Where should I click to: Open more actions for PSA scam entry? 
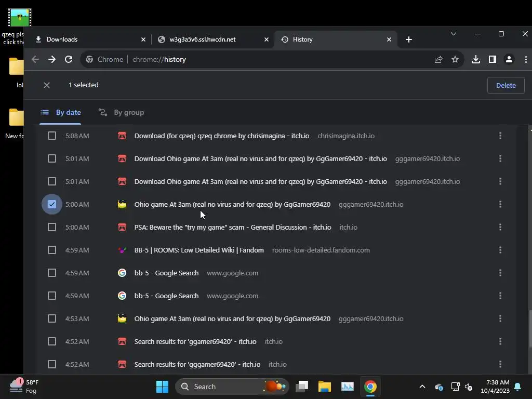pyautogui.click(x=500, y=227)
